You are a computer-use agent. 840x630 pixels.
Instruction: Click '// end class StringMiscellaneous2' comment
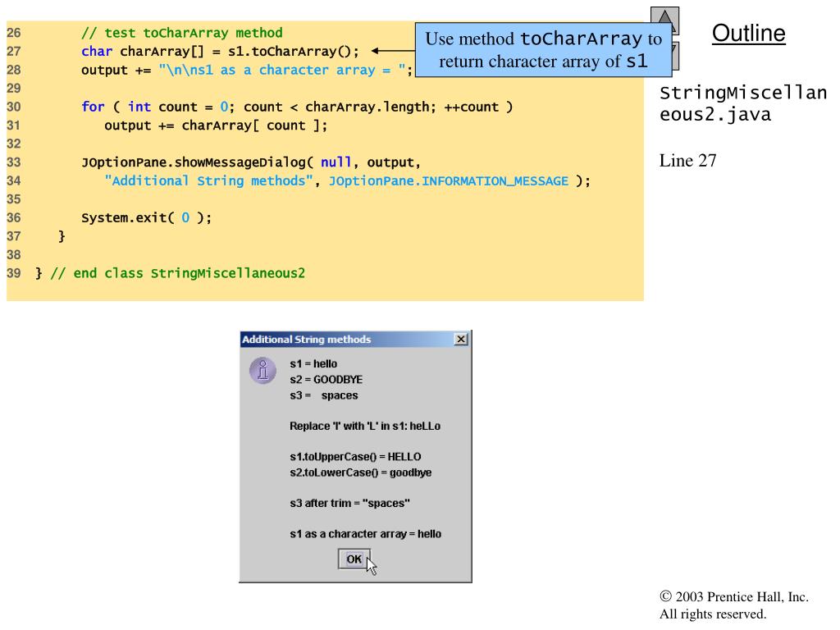178,273
